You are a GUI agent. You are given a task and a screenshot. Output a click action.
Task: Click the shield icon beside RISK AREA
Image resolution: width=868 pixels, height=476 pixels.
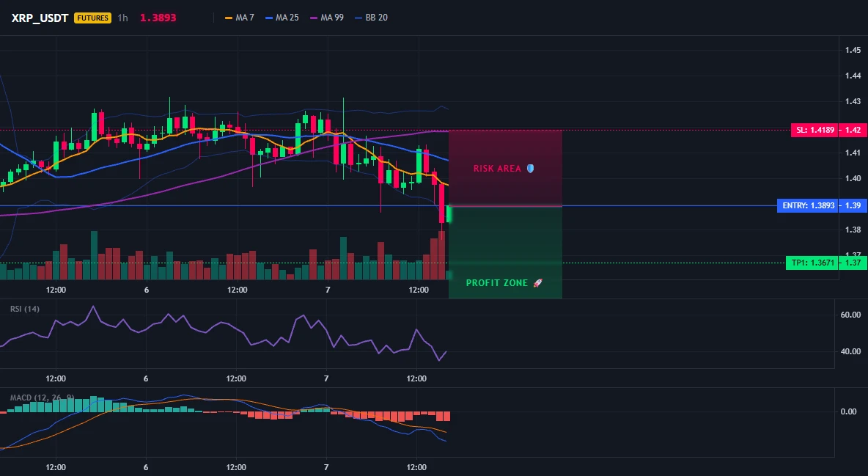pyautogui.click(x=530, y=169)
